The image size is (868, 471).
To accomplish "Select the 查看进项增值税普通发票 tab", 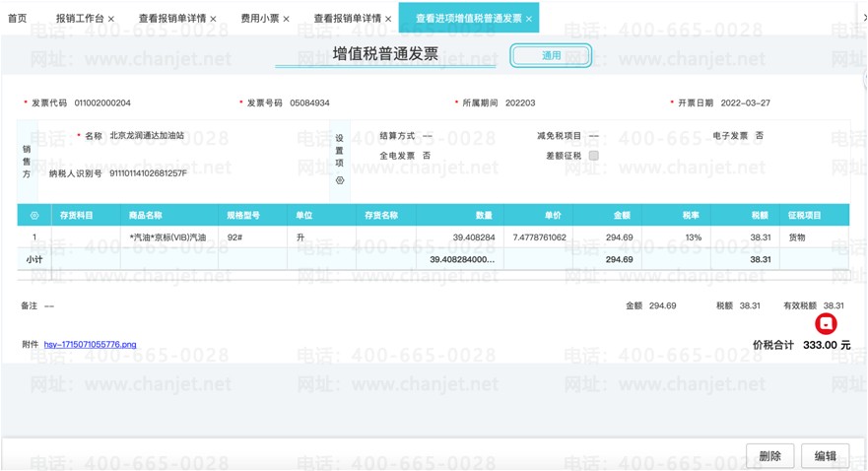I will [x=468, y=19].
